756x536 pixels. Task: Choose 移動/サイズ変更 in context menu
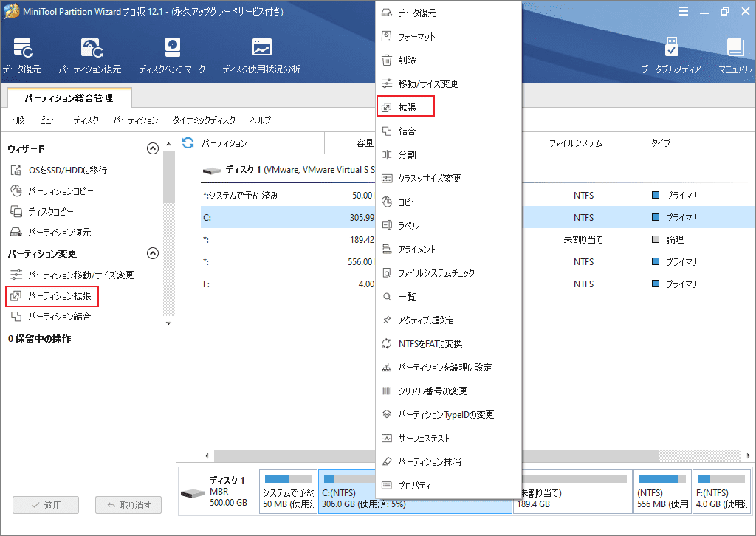tap(448, 84)
